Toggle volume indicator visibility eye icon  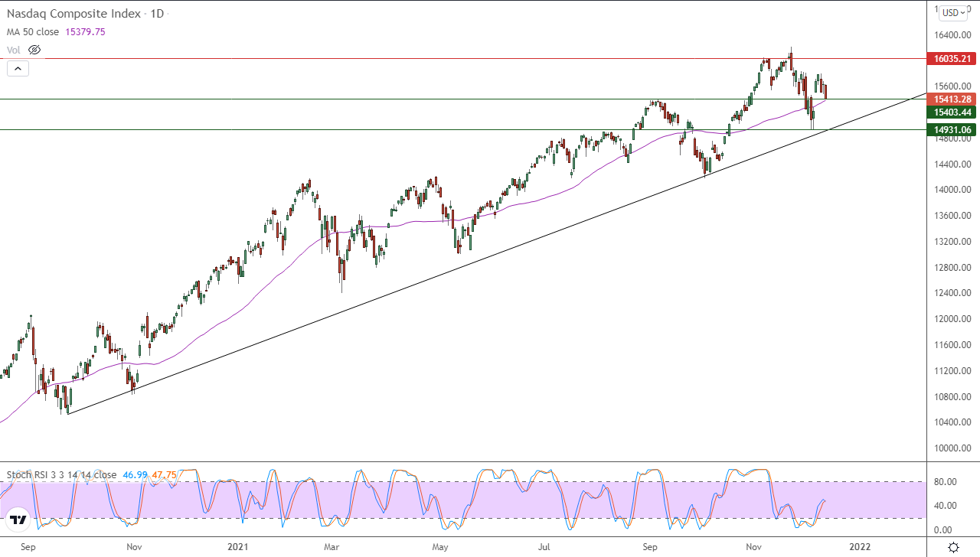34,50
